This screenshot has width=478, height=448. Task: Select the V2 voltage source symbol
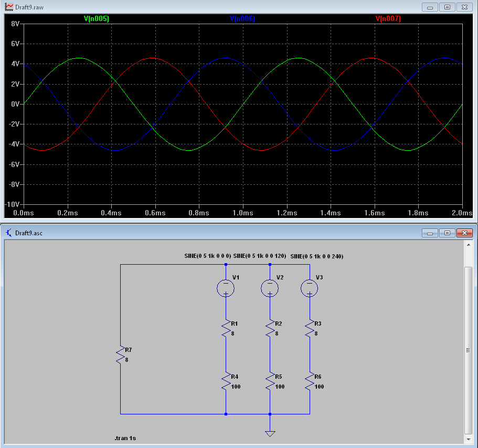pyautogui.click(x=270, y=287)
